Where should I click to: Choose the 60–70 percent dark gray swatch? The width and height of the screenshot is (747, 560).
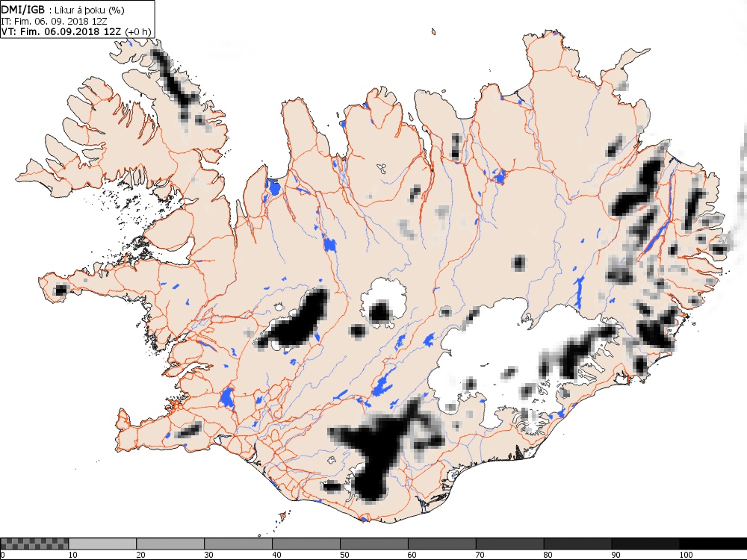[x=442, y=544]
